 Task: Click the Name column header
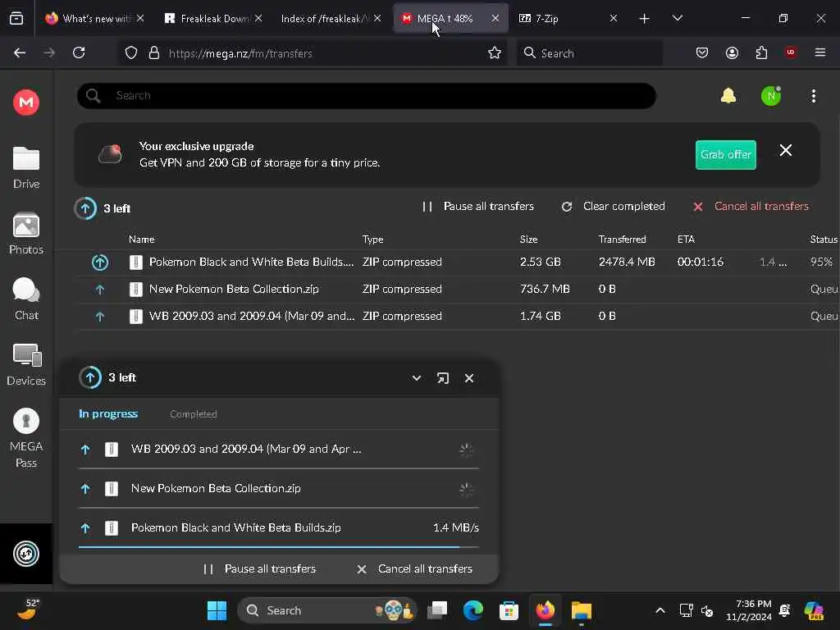[x=141, y=239]
